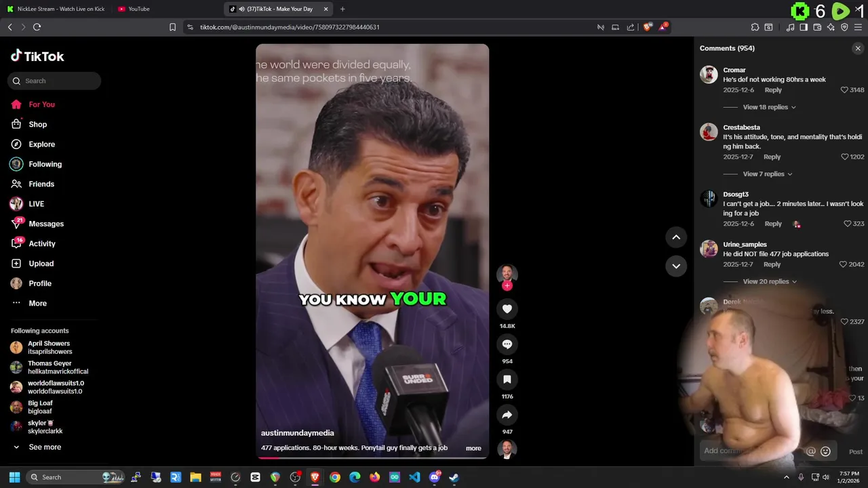
Task: Reply to Crestabesta's comment
Action: (x=772, y=157)
